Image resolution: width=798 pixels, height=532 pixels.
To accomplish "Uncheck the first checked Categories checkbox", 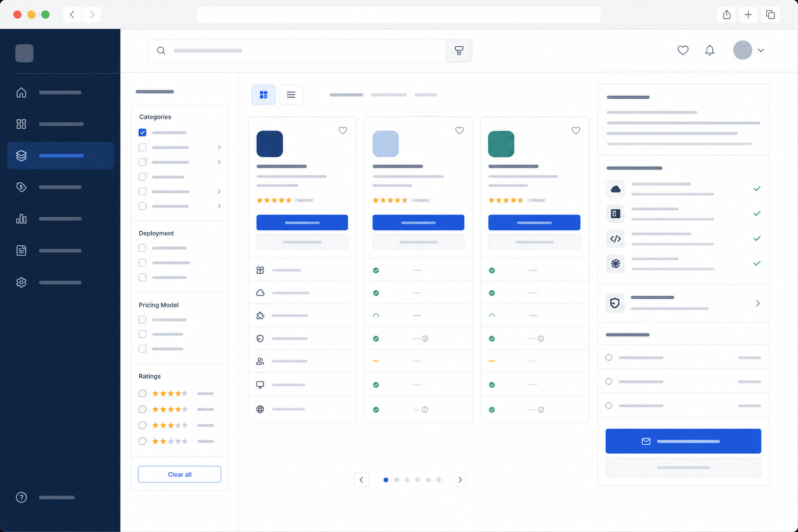I will point(142,132).
